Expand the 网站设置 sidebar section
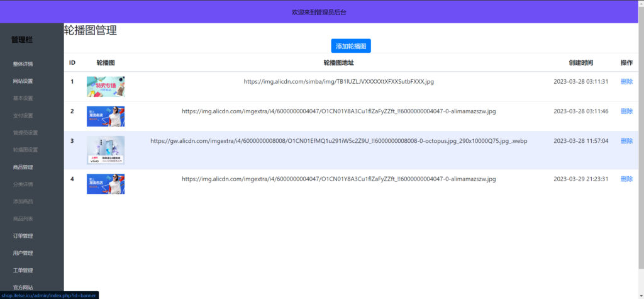The width and height of the screenshot is (644, 299). [23, 81]
